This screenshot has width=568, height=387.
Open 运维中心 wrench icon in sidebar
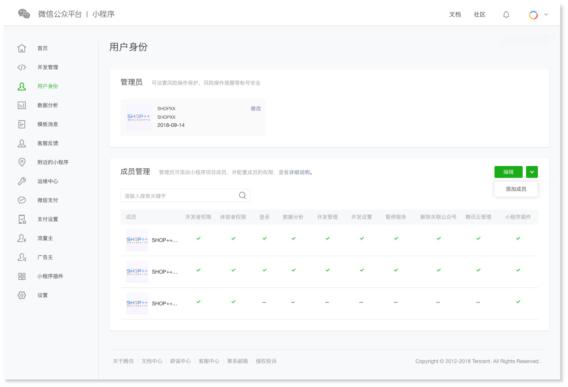tap(22, 181)
